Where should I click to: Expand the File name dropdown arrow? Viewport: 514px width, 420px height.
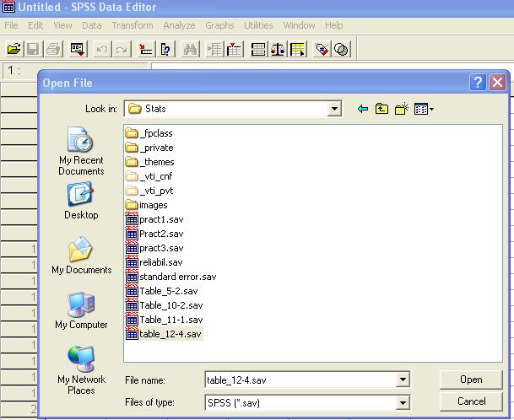403,380
